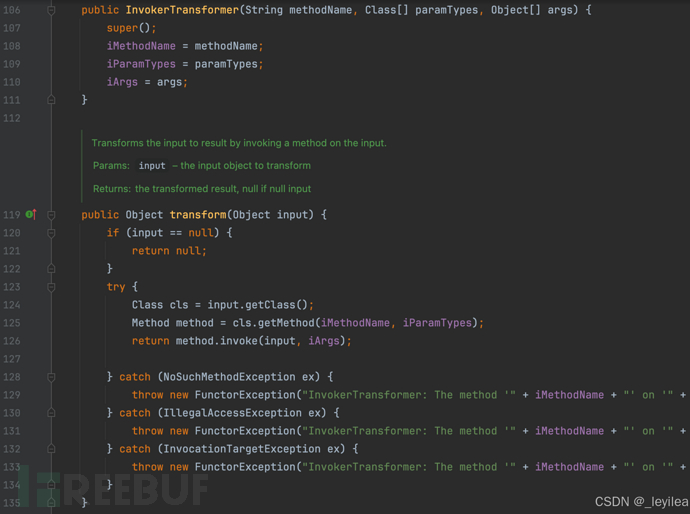Click iMethodName field on line 108
690x514 pixels.
click(x=141, y=46)
